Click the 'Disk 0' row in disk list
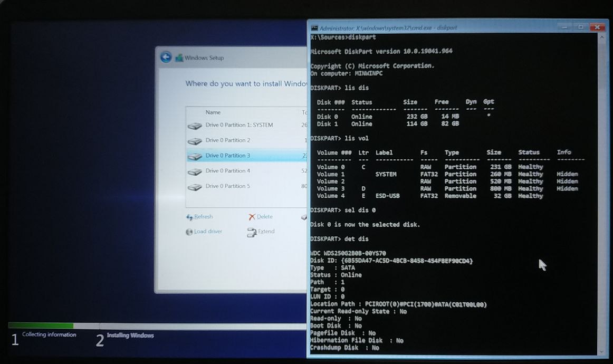The height and width of the screenshot is (364, 613). click(x=404, y=117)
